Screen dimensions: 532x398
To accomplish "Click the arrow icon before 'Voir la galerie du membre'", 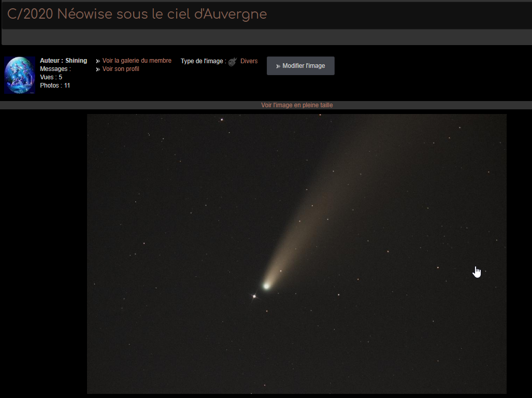I will point(98,61).
